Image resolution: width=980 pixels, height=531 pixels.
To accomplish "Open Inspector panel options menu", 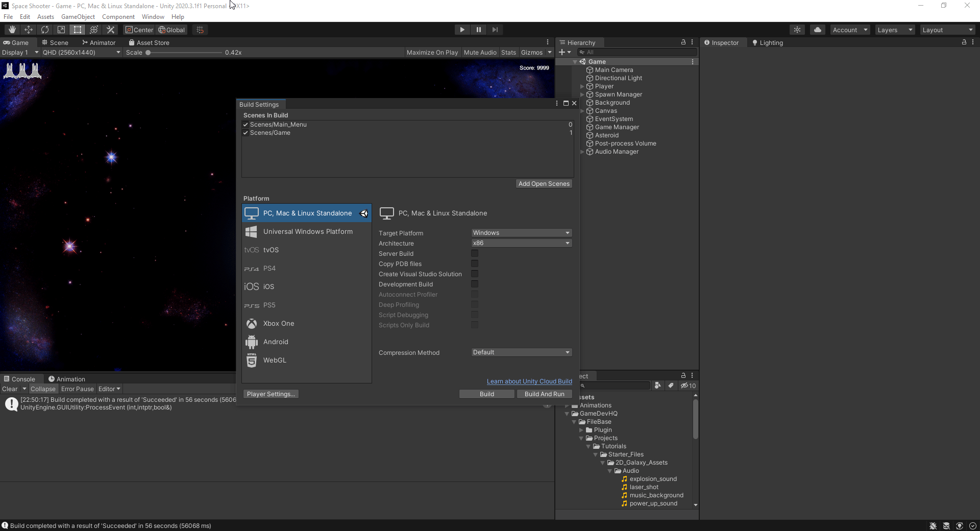I will [x=973, y=42].
